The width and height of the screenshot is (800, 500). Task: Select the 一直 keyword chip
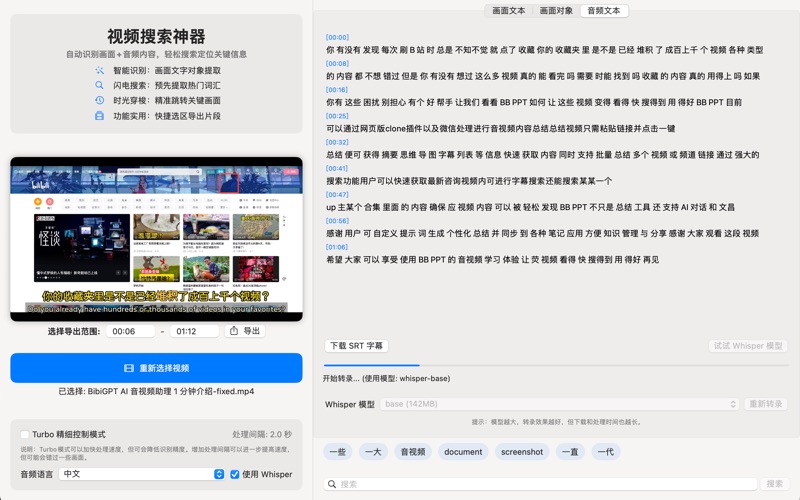click(570, 452)
